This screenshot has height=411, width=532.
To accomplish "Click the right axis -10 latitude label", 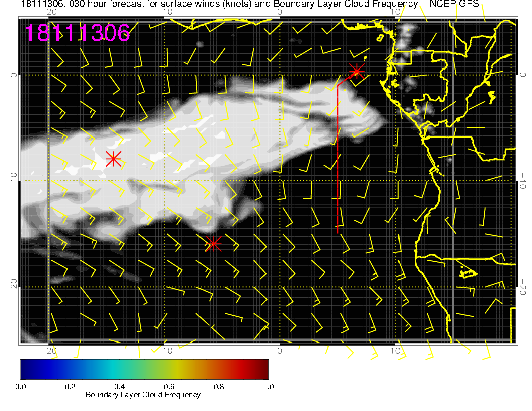I will tap(523, 181).
